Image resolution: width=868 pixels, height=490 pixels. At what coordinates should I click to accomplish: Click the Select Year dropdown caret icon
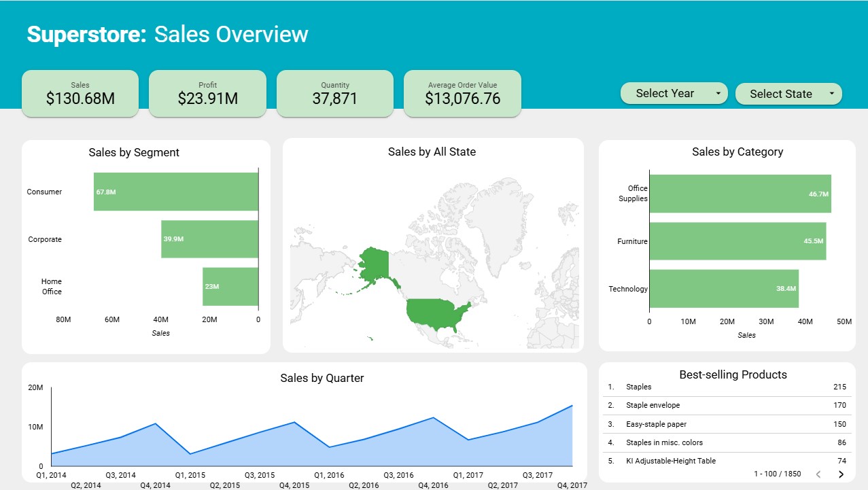pyautogui.click(x=719, y=93)
